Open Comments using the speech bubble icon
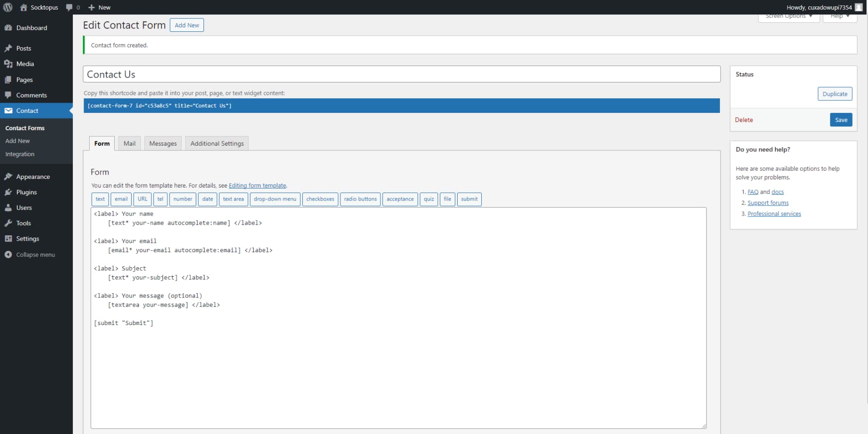 click(9, 95)
